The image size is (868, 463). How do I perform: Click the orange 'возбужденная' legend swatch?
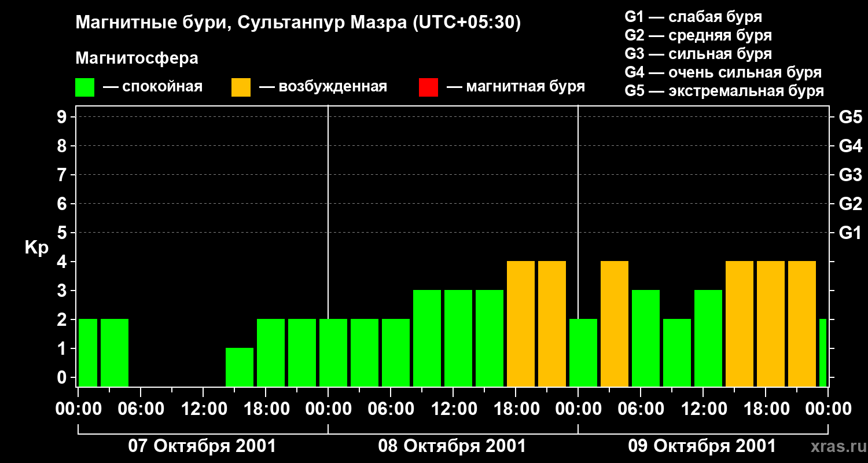tap(241, 87)
